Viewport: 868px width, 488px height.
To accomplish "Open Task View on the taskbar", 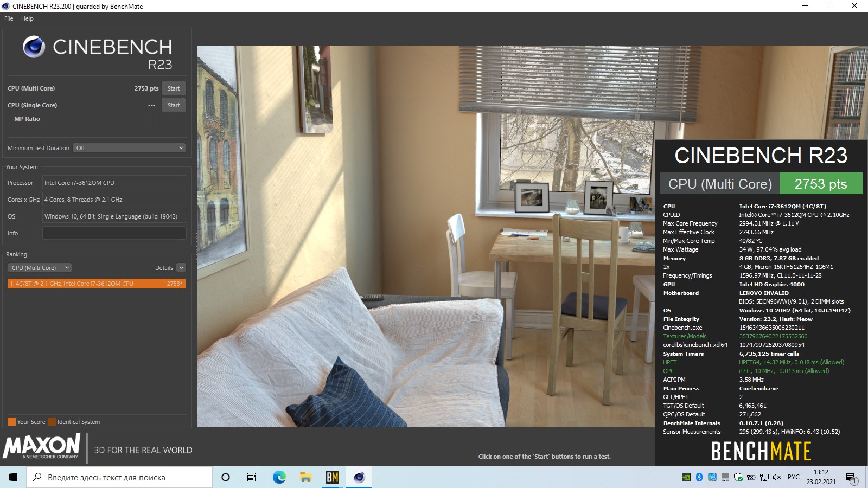I will point(252,477).
